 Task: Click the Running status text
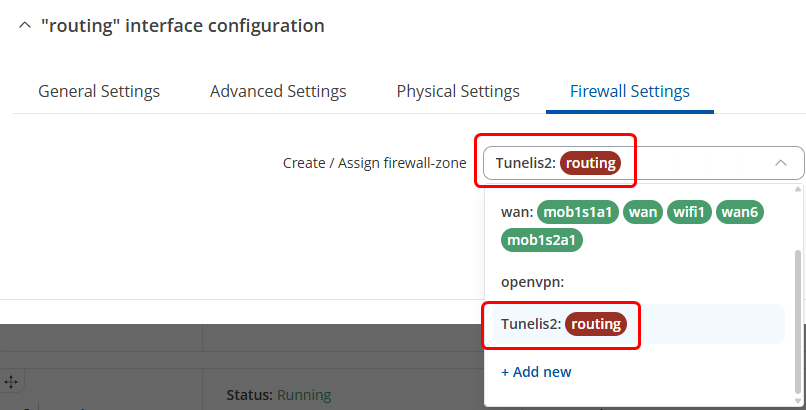click(304, 395)
